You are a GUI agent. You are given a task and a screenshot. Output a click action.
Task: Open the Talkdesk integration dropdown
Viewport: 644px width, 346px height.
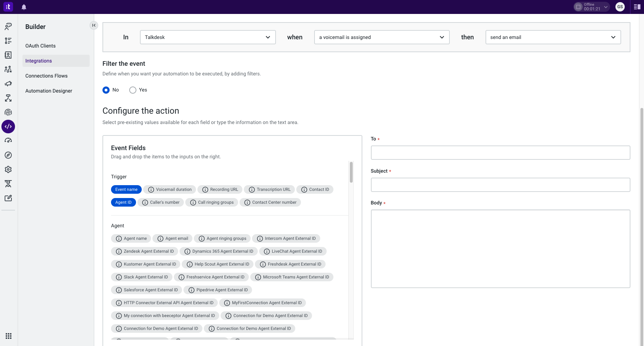coord(208,37)
